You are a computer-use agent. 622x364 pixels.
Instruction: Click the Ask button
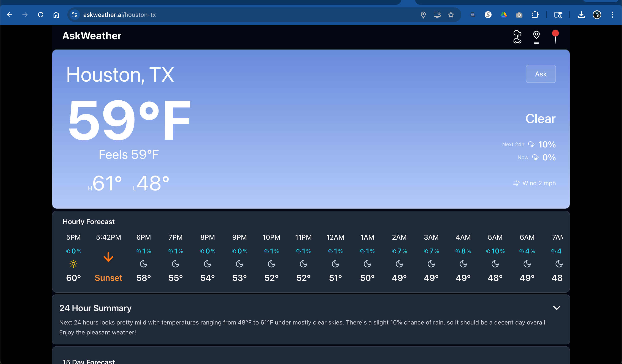[x=541, y=74]
